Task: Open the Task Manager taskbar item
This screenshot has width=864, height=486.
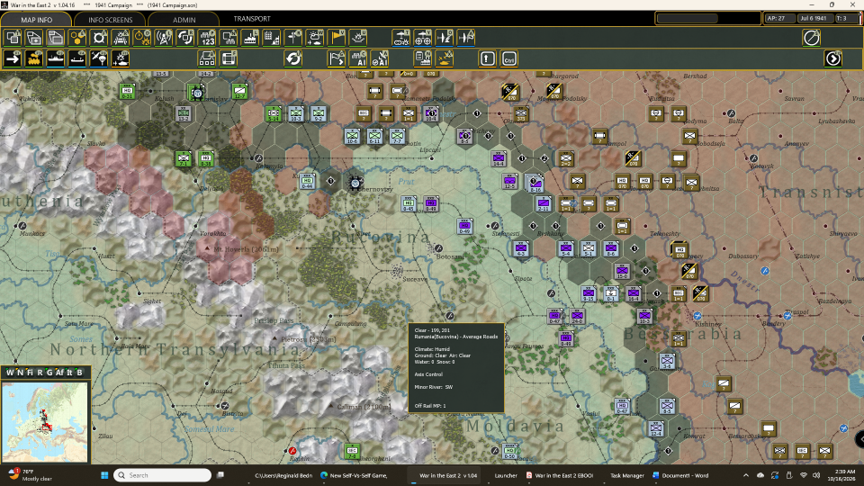Action: 627,476
